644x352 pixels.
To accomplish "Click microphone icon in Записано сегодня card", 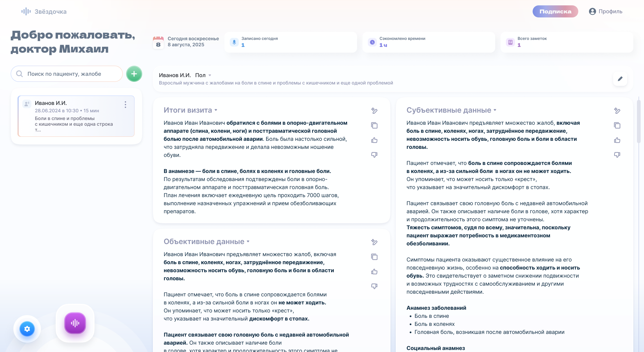I will tap(234, 42).
